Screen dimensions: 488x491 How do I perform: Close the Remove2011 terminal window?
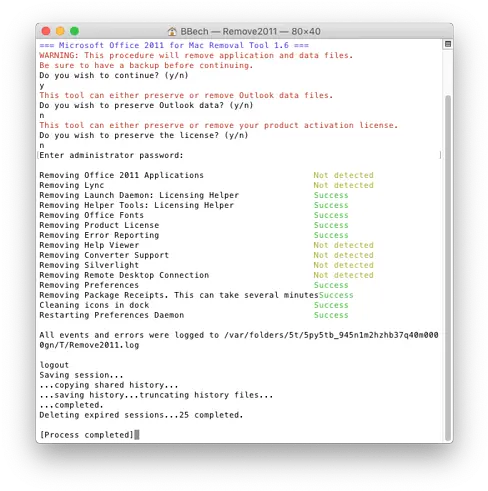click(46, 31)
